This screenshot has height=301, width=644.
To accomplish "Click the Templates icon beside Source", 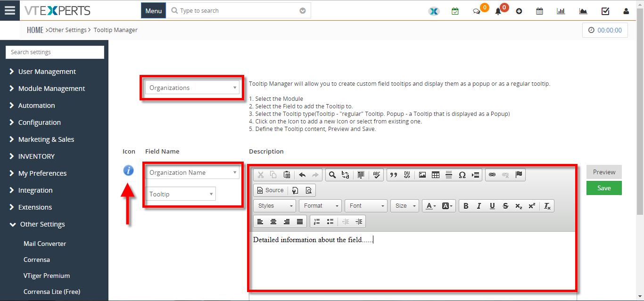I will 295,190.
